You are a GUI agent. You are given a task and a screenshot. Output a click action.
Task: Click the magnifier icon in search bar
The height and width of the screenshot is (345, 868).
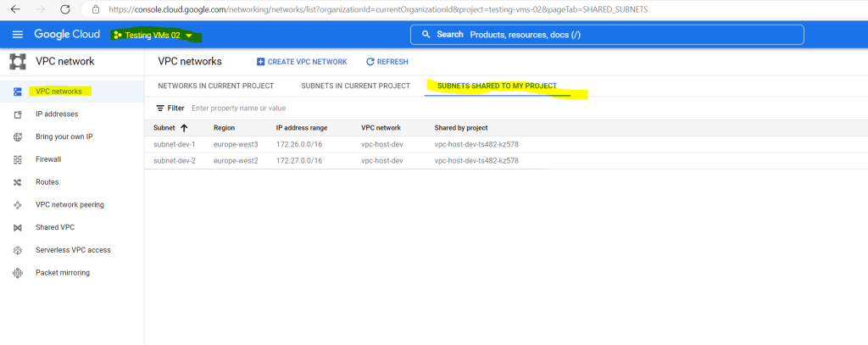pos(426,35)
